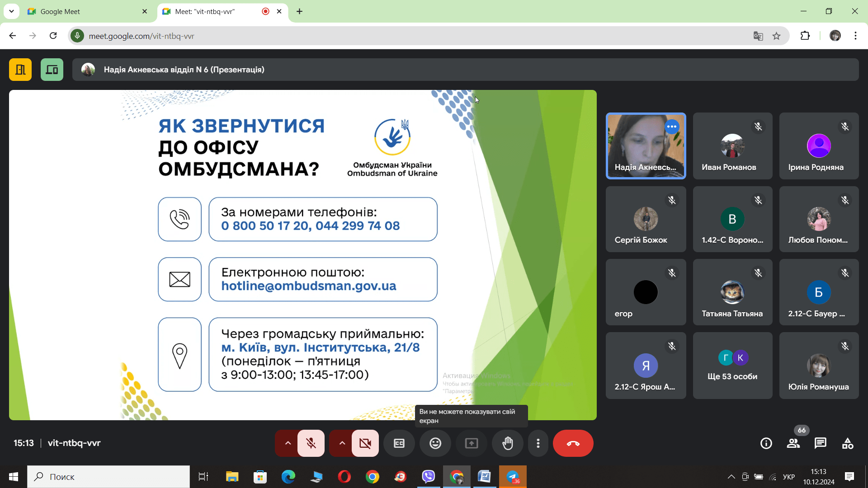Click the yellow companion mode icon

pos(20,70)
